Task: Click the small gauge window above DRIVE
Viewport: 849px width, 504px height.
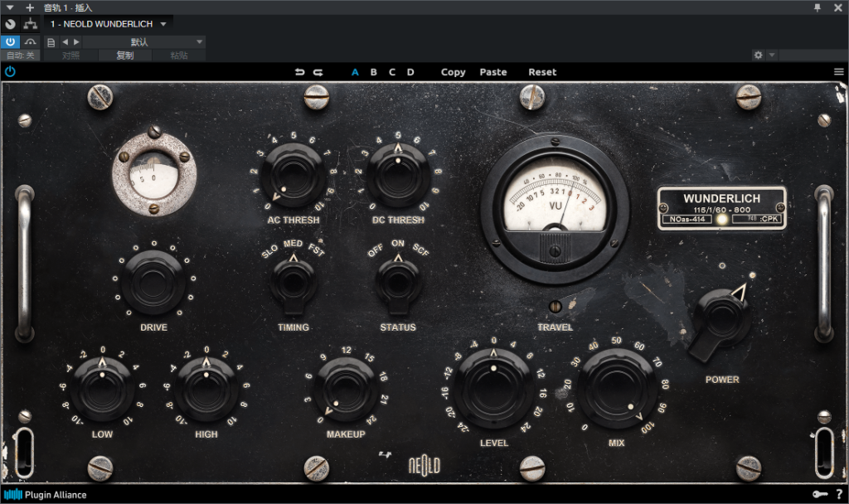Action: click(x=154, y=174)
